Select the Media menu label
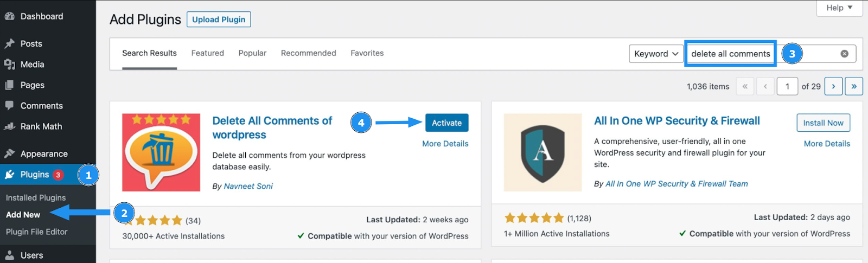The image size is (868, 263). [33, 64]
